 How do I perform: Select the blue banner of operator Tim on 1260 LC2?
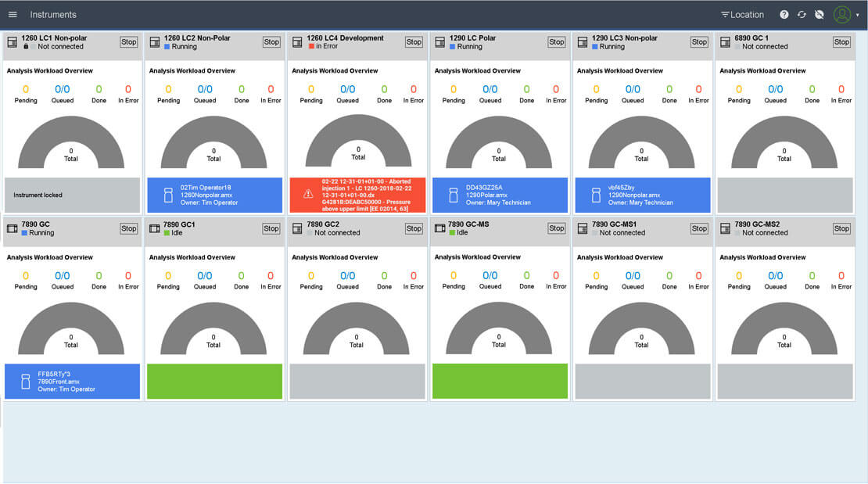point(214,195)
